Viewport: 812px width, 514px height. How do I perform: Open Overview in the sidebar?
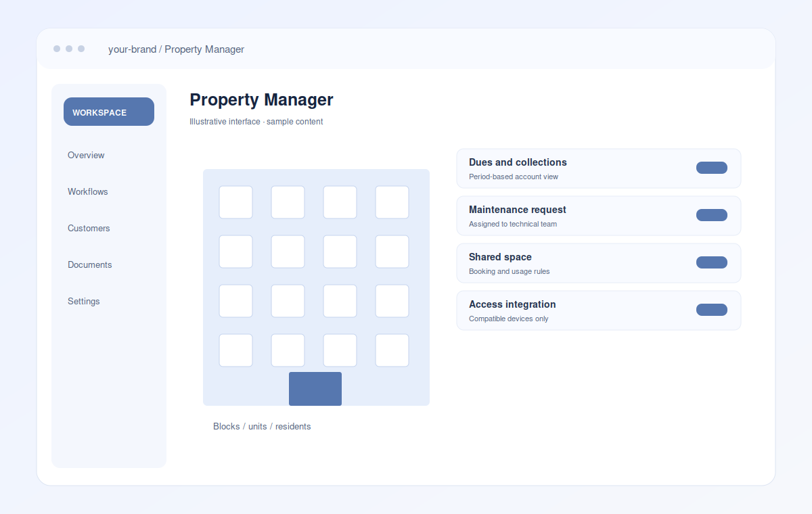click(x=86, y=155)
